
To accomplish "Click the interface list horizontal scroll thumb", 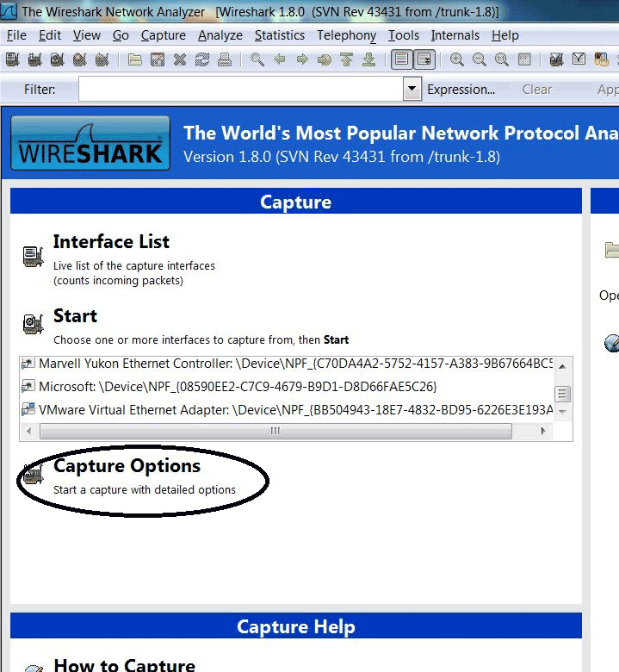I will [275, 431].
